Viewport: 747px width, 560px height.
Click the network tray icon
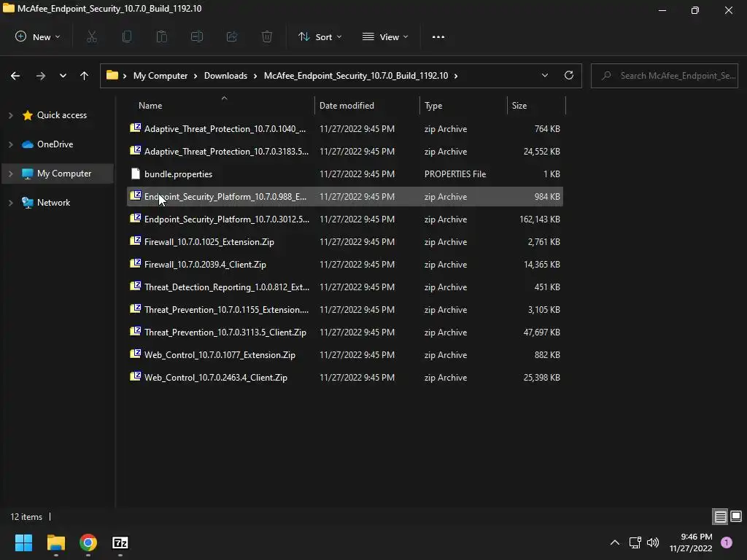(635, 542)
